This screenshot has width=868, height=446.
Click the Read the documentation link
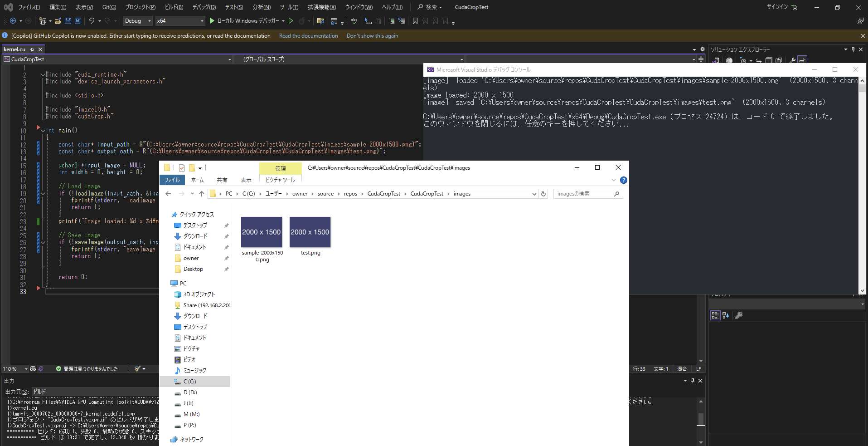coord(309,36)
